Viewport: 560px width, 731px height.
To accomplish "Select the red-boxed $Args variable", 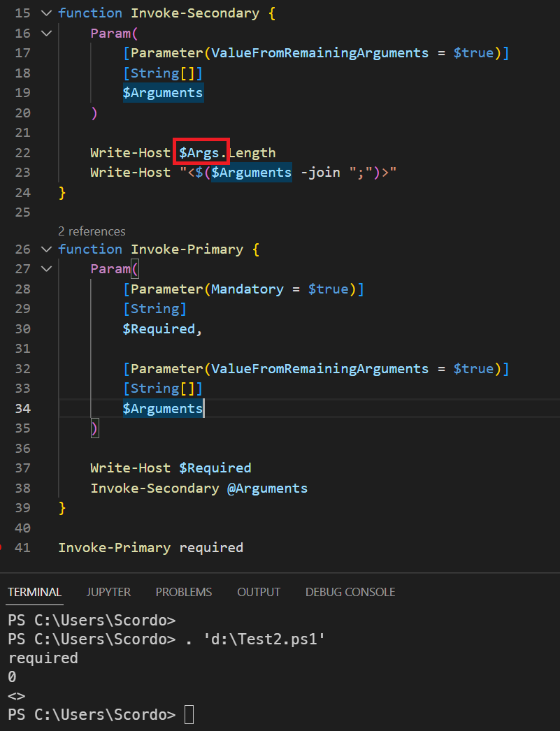I will click(201, 152).
